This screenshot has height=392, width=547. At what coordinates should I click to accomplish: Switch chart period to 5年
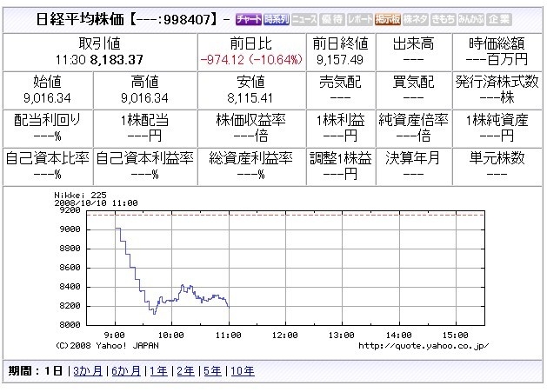click(212, 371)
